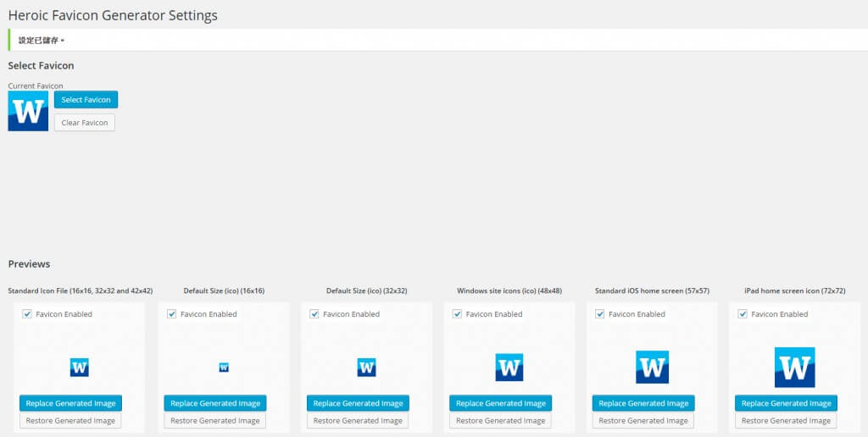Click the 32x32 default size favicon preview
Screen dimensions: 868x437
366,368
